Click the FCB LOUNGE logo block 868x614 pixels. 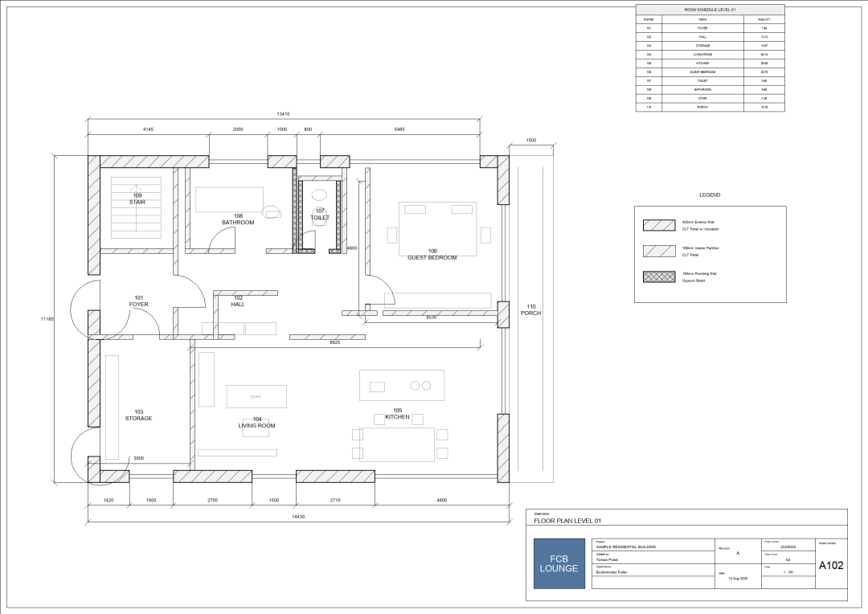coord(559,563)
